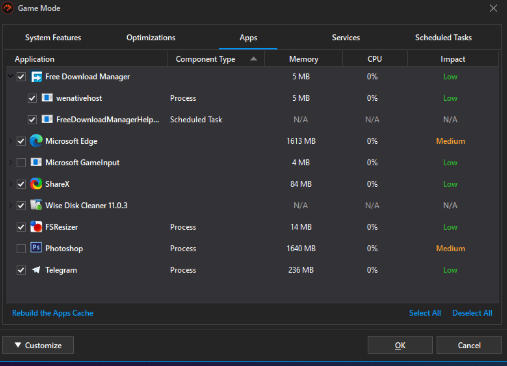The image size is (507, 366).
Task: Uncheck the FSResizer checkbox
Action: pyautogui.click(x=21, y=227)
